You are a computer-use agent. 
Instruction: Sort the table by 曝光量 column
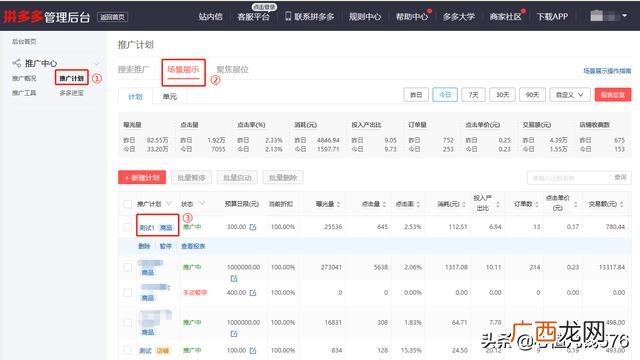[x=339, y=204]
